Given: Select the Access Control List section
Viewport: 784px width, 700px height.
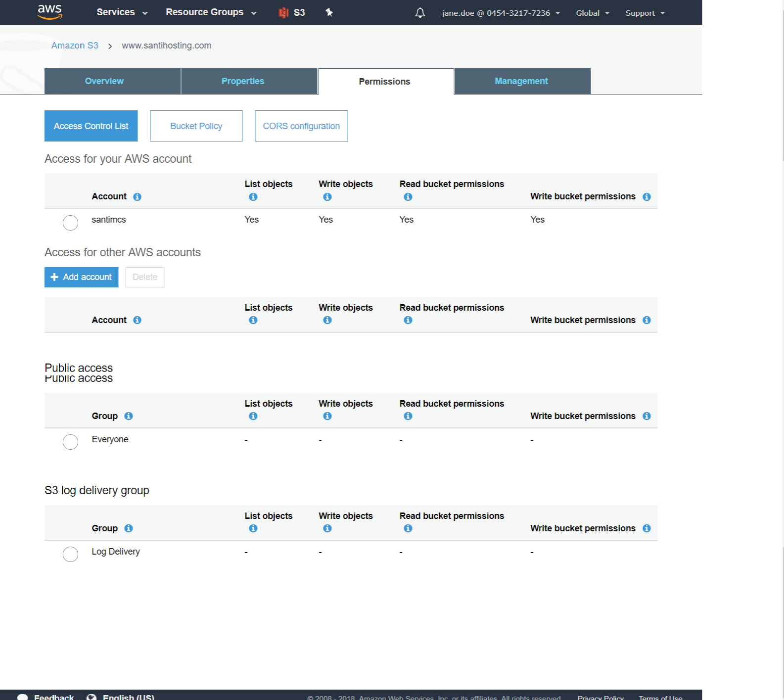Looking at the screenshot, I should [91, 126].
